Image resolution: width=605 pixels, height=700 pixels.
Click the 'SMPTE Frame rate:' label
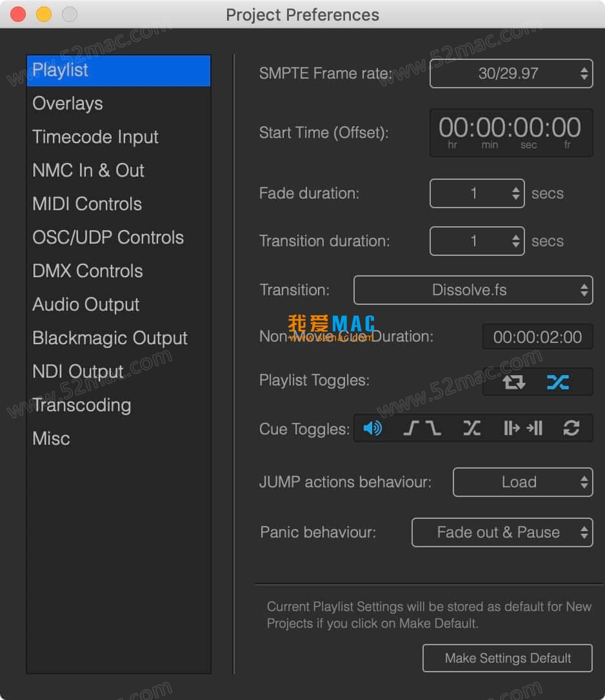[x=325, y=73]
